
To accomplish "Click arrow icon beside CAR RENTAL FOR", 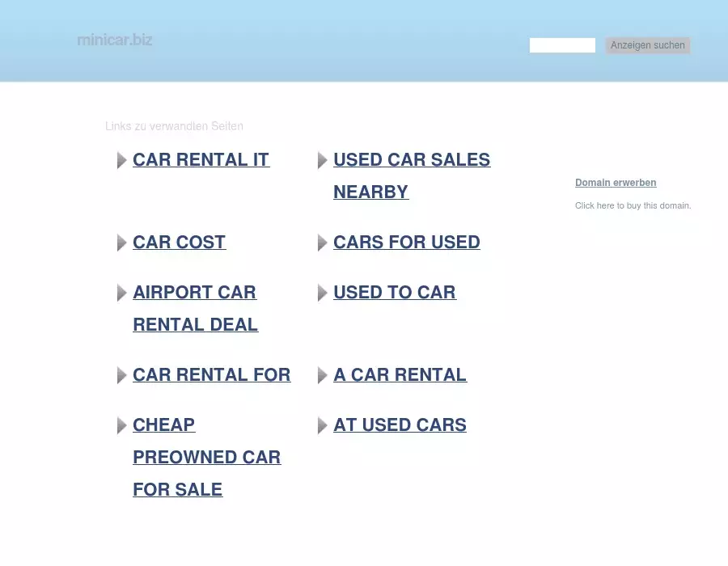I will 121,375.
